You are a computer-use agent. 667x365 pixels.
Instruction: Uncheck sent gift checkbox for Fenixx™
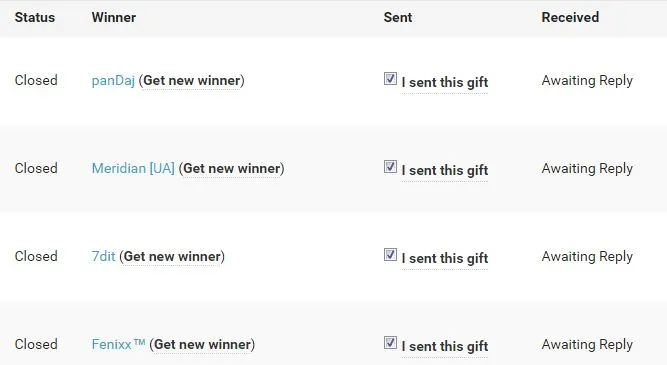(x=390, y=342)
